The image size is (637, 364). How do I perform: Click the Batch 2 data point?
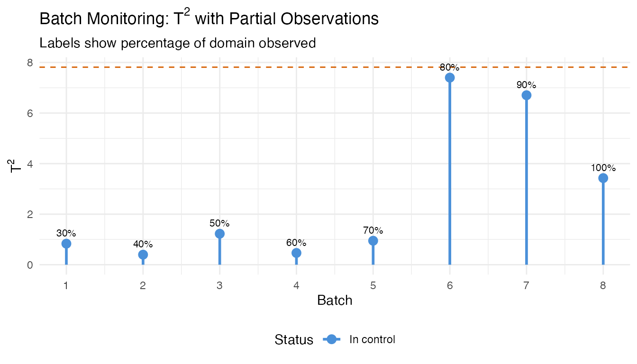click(143, 255)
